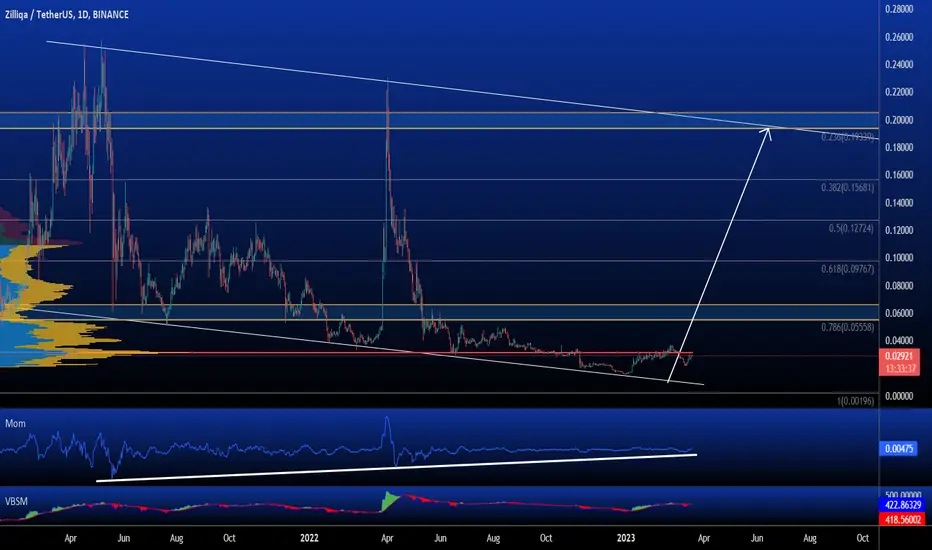Select the 0.02921 current price tag
Viewport: 932px width, 550px height.
[x=899, y=356]
